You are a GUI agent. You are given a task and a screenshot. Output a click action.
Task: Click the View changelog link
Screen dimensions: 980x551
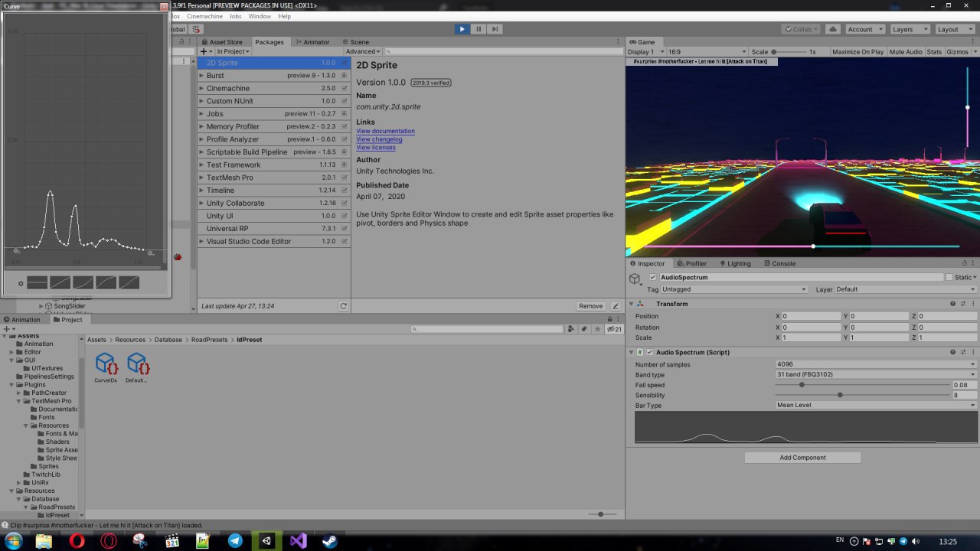click(x=379, y=139)
